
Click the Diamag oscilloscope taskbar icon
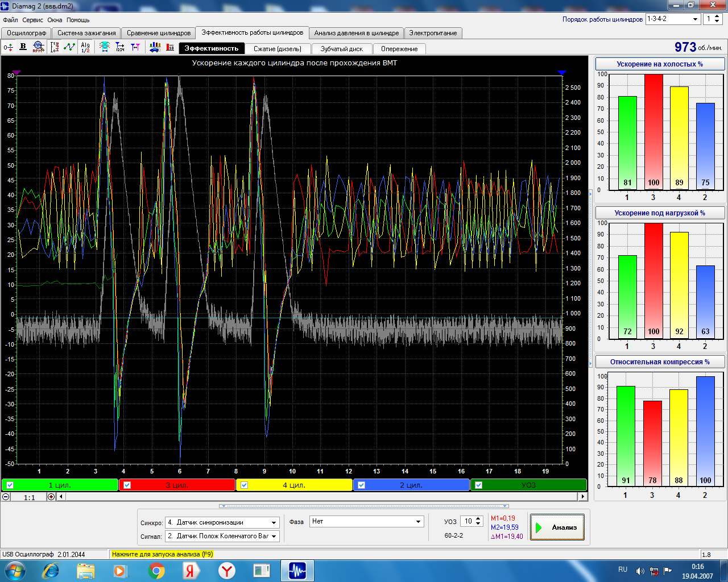[x=297, y=570]
